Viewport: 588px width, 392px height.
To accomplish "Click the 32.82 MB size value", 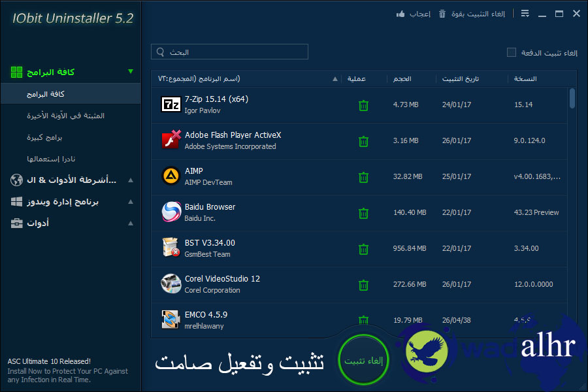I will click(408, 176).
